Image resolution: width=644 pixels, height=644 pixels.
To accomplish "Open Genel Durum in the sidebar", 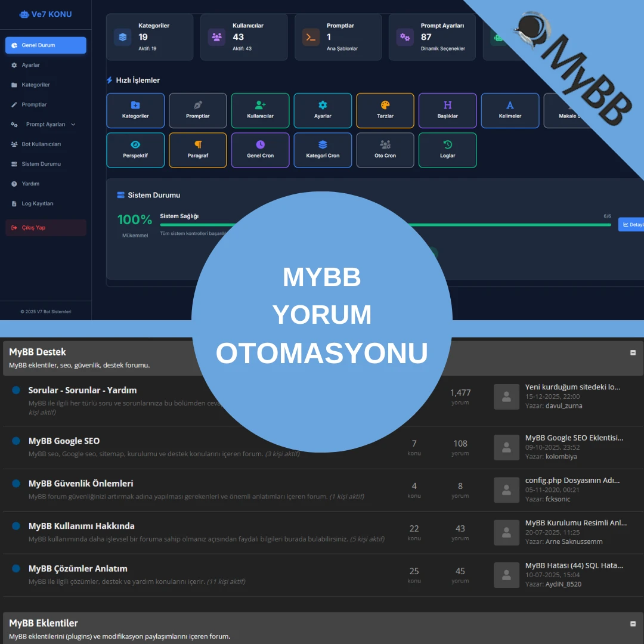I will coord(45,45).
